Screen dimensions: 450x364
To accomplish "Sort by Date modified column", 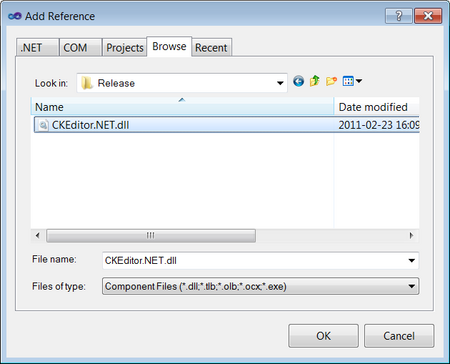I will (377, 107).
